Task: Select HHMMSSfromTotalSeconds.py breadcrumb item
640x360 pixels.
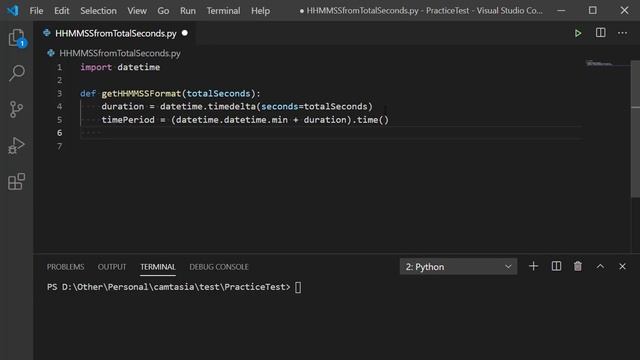Action: 120,53
